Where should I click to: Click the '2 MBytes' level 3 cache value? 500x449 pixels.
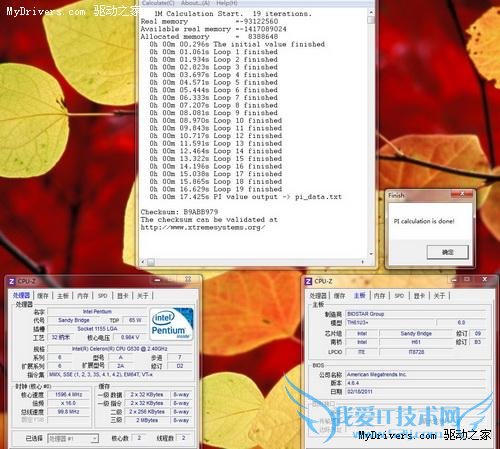point(147,420)
